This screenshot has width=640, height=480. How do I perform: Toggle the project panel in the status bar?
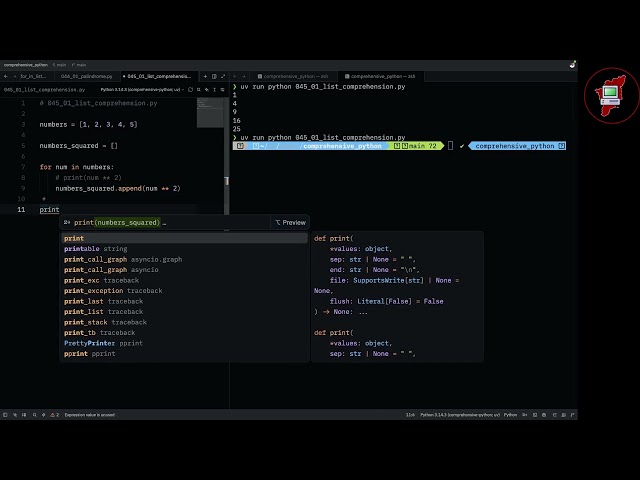pyautogui.click(x=5, y=415)
